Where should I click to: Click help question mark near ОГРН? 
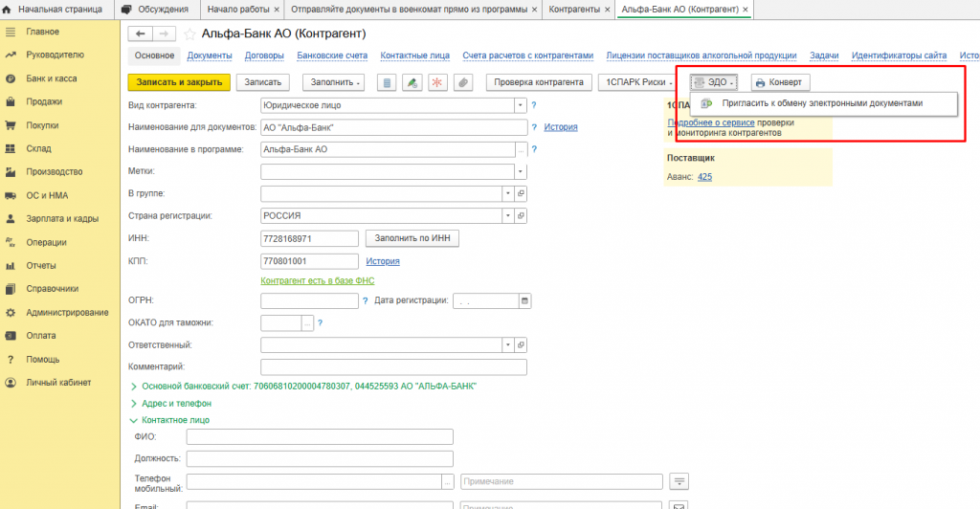pyautogui.click(x=365, y=301)
